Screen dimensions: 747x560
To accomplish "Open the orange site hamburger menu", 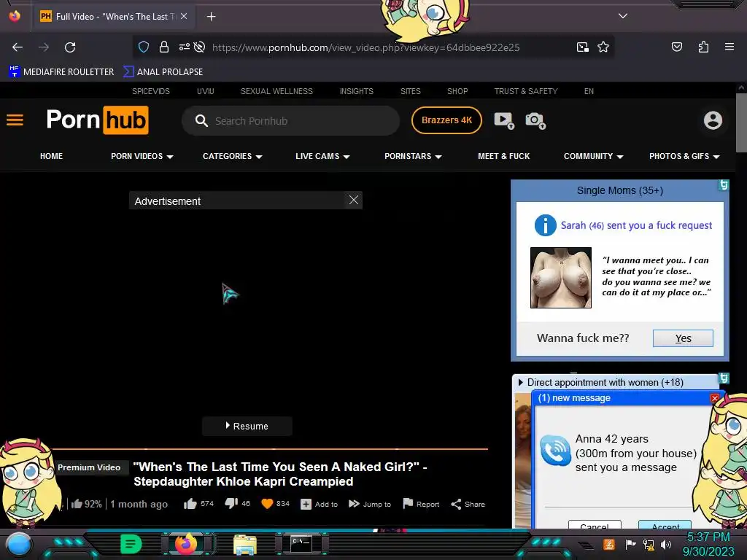I will coord(15,120).
